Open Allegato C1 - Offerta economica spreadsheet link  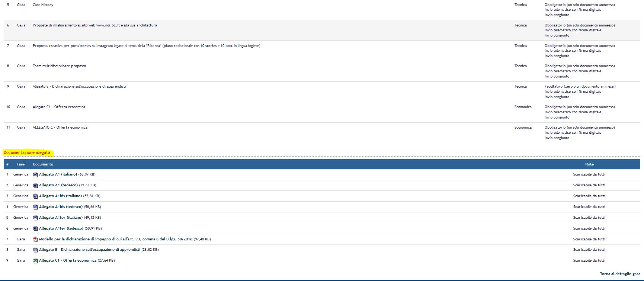[67, 261]
